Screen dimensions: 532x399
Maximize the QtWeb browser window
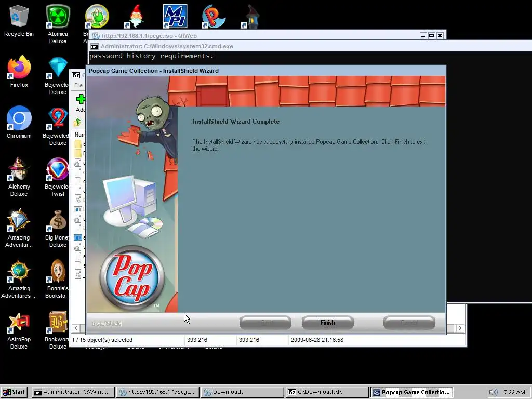(431, 36)
